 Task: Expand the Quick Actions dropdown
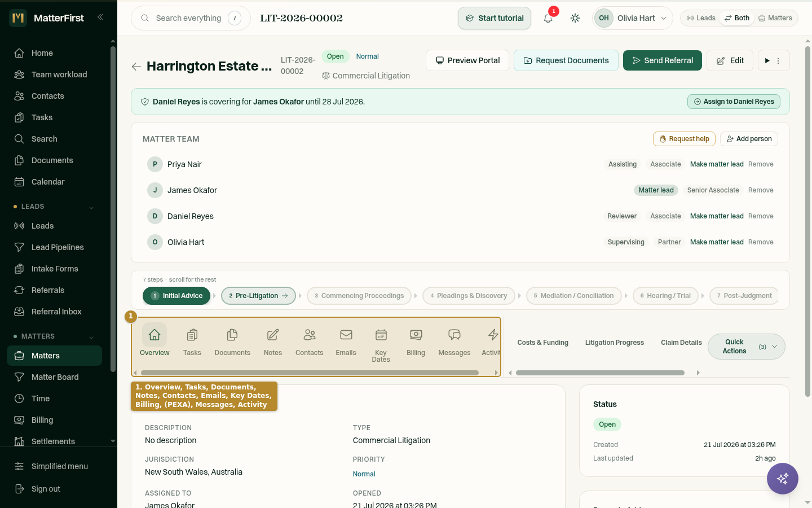(x=747, y=347)
